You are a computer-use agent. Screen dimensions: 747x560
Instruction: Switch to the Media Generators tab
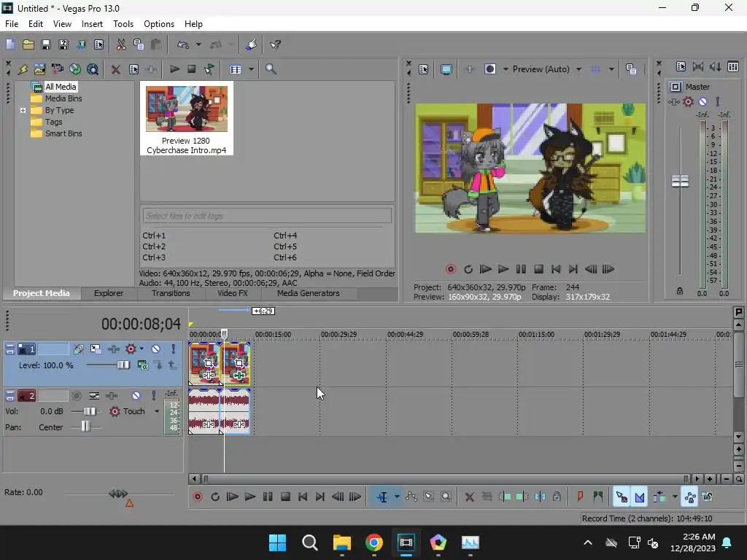(x=309, y=293)
